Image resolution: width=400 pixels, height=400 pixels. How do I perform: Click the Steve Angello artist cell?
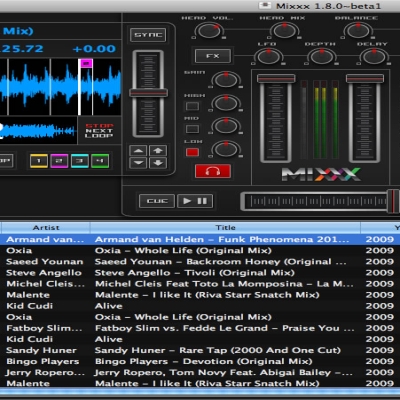[44, 273]
